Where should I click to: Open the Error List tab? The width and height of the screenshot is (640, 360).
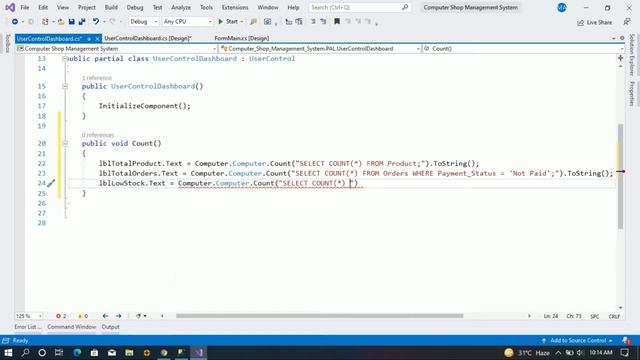click(x=28, y=327)
